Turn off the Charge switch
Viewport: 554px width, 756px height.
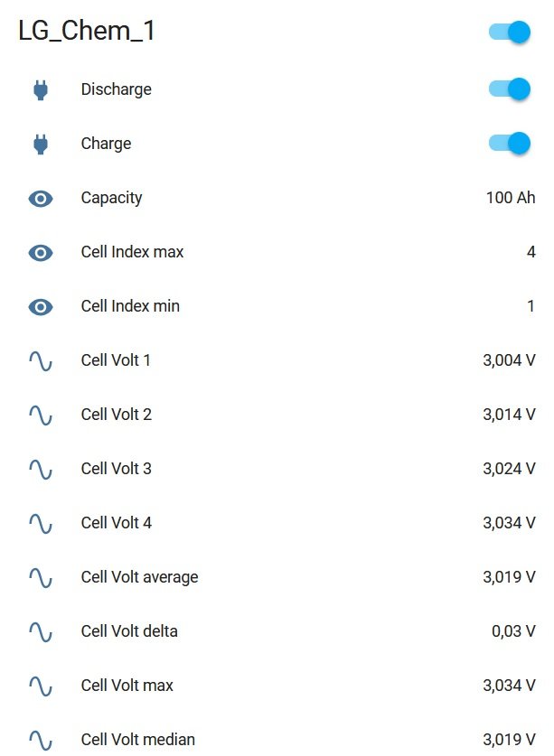[x=509, y=144]
